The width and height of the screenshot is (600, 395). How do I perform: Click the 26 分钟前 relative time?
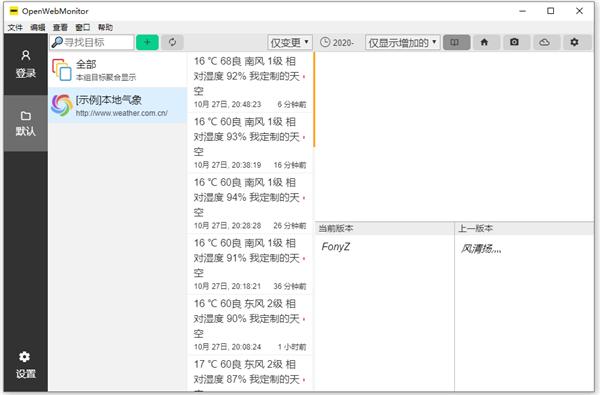pyautogui.click(x=290, y=226)
